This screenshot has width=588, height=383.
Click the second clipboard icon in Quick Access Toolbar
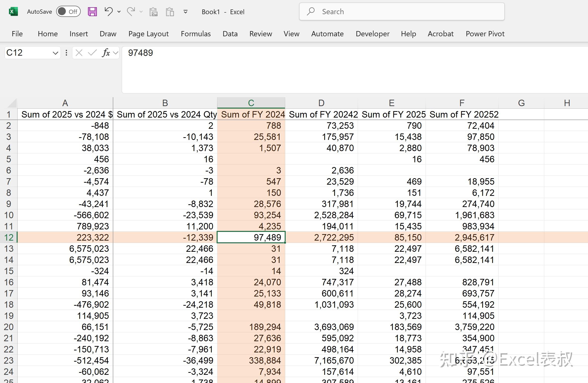pos(170,11)
